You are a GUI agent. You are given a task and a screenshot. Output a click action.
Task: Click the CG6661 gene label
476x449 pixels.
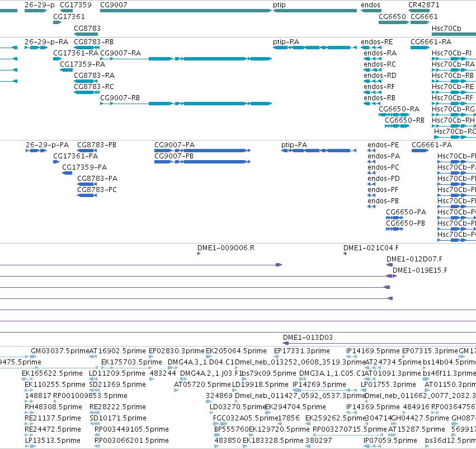(x=424, y=17)
